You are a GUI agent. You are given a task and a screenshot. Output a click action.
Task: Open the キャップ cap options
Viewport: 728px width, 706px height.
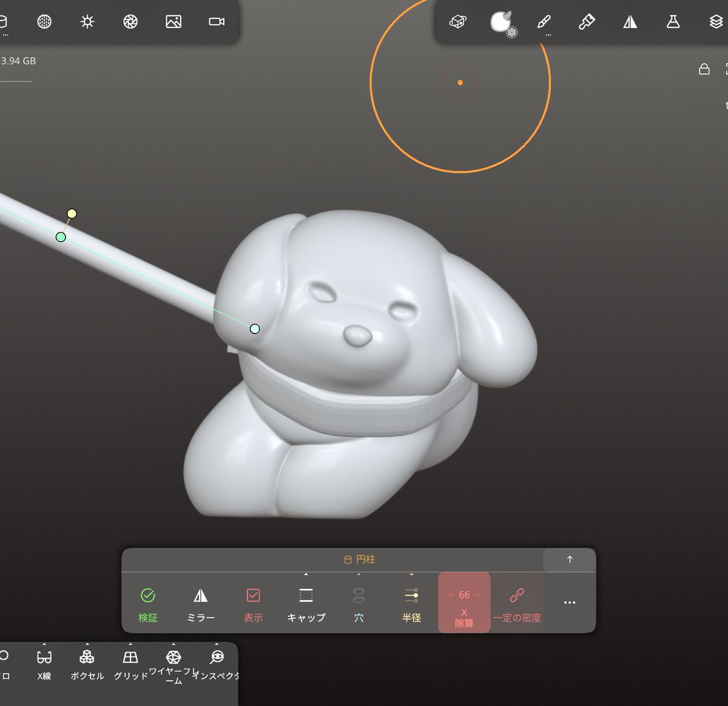[x=306, y=604]
